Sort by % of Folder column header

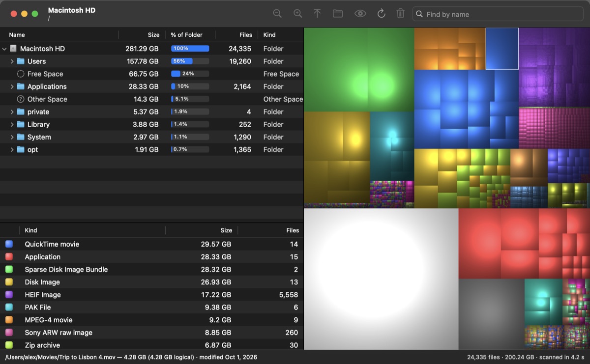pos(190,35)
